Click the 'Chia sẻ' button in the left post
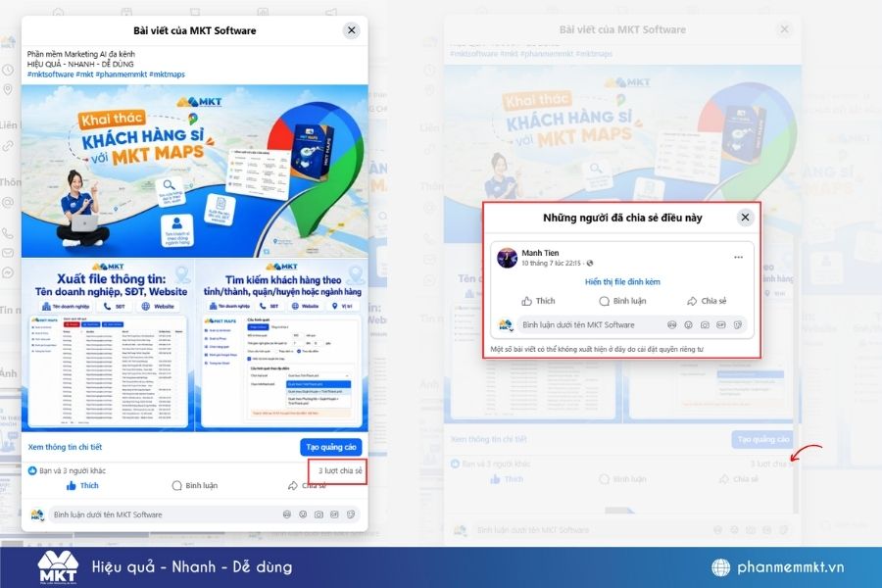 [307, 485]
